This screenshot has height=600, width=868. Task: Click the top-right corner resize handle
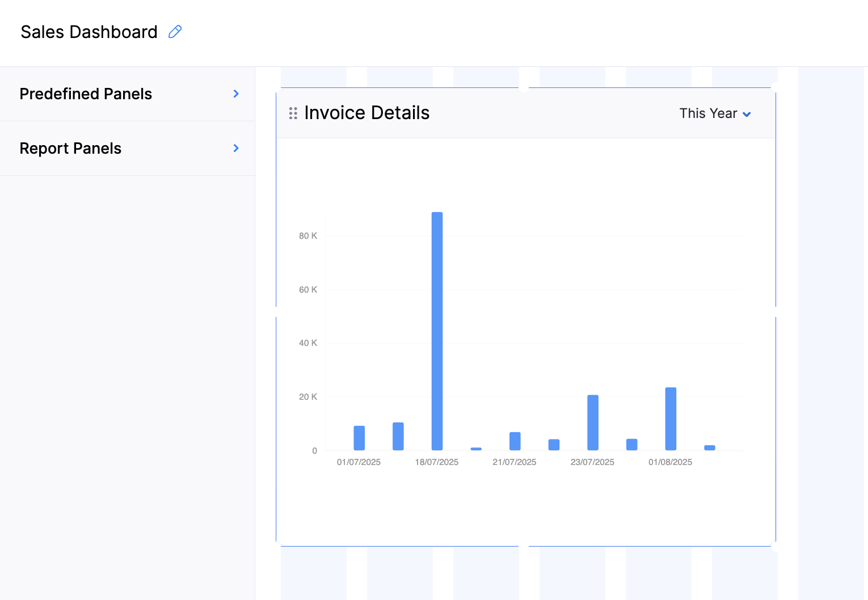click(x=774, y=87)
